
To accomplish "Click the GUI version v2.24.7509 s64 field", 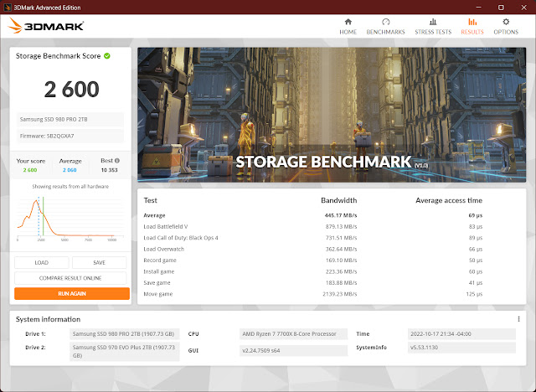I will tap(293, 350).
